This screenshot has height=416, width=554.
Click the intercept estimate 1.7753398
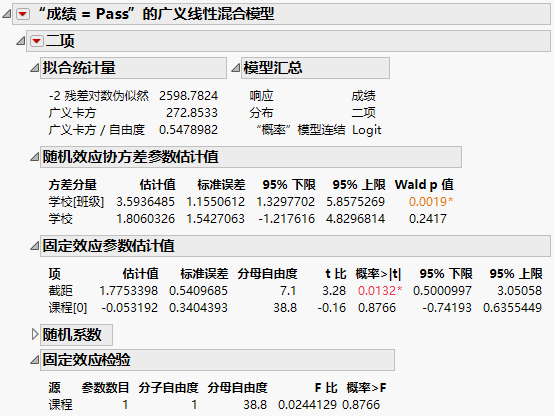tap(128, 291)
